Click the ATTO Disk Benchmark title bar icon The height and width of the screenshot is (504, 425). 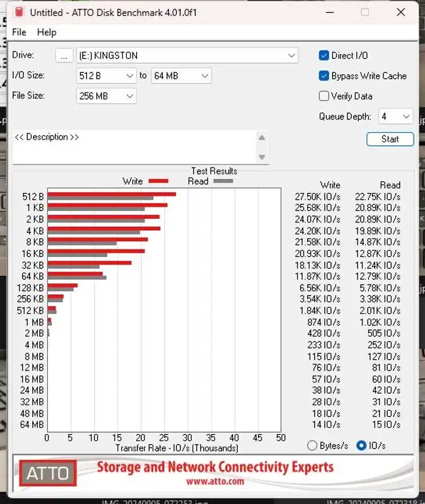tap(19, 12)
